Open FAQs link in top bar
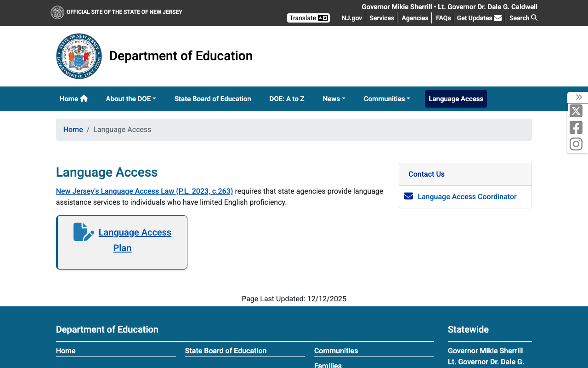The height and width of the screenshot is (368, 588). coord(443,18)
